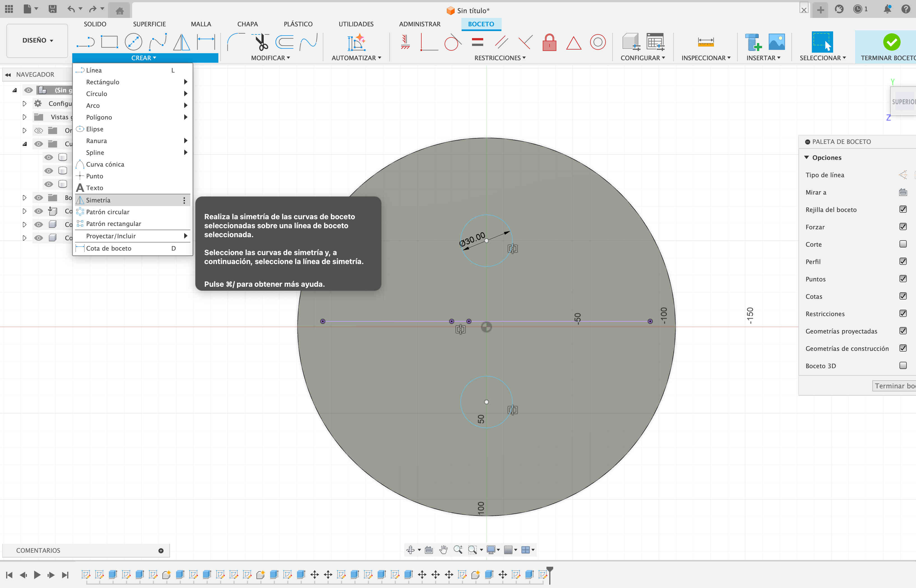This screenshot has width=916, height=588.
Task: Apply the Perpendicular constraint icon
Action: pyautogui.click(x=525, y=42)
